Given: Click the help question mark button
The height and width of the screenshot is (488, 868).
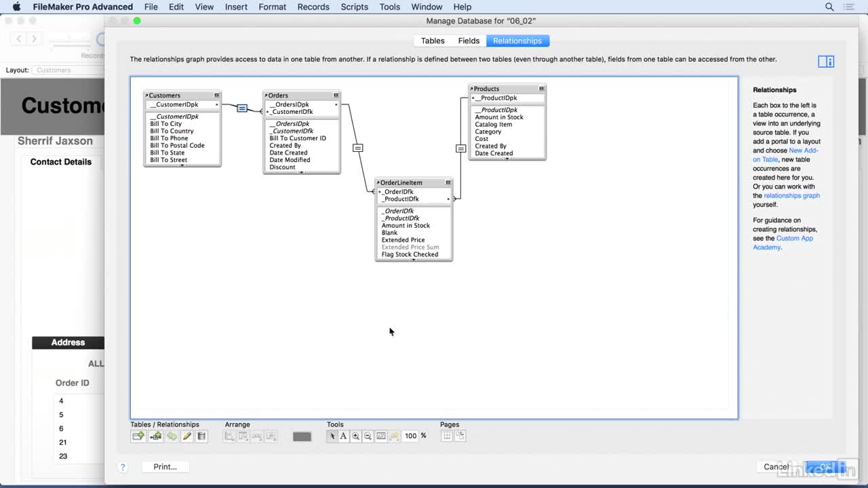Looking at the screenshot, I should coord(123,467).
